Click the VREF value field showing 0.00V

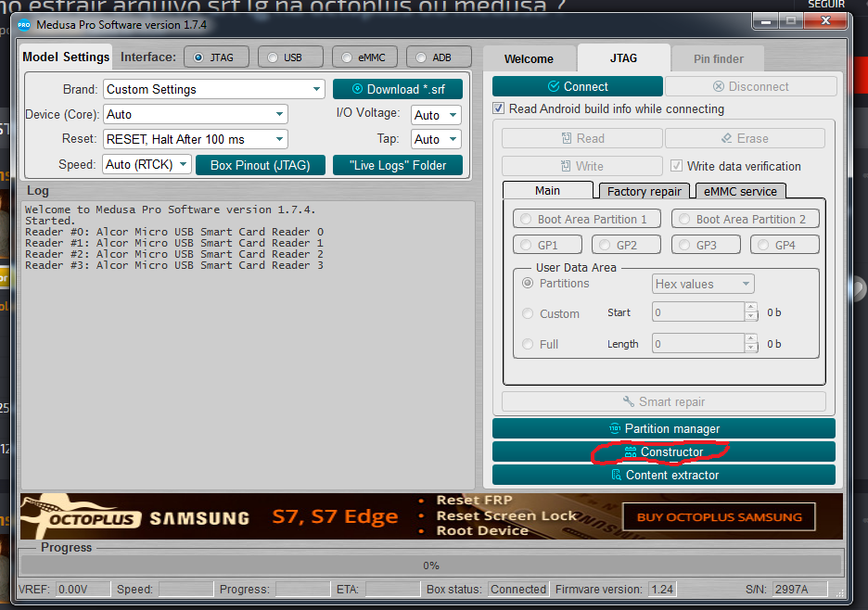[83, 589]
